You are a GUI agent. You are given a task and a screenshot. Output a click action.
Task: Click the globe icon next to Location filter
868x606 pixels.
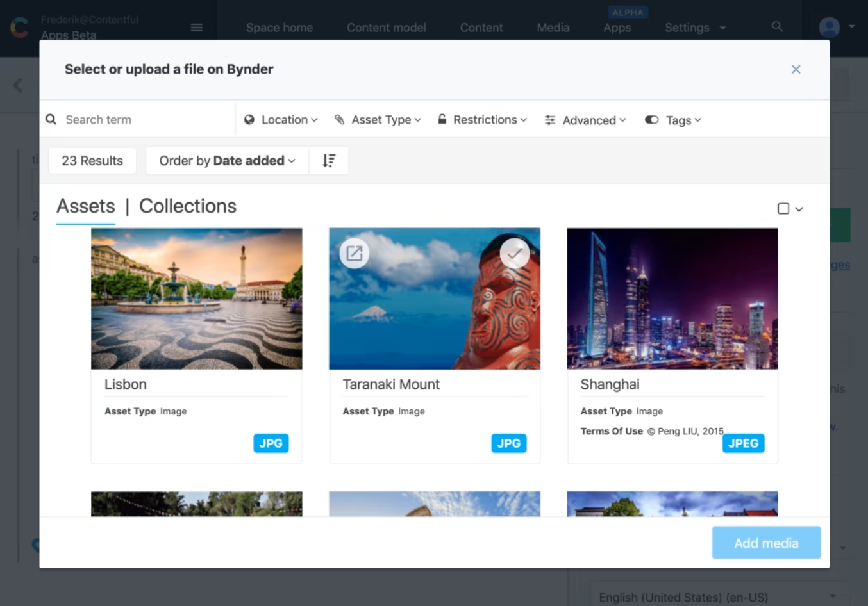(x=249, y=120)
